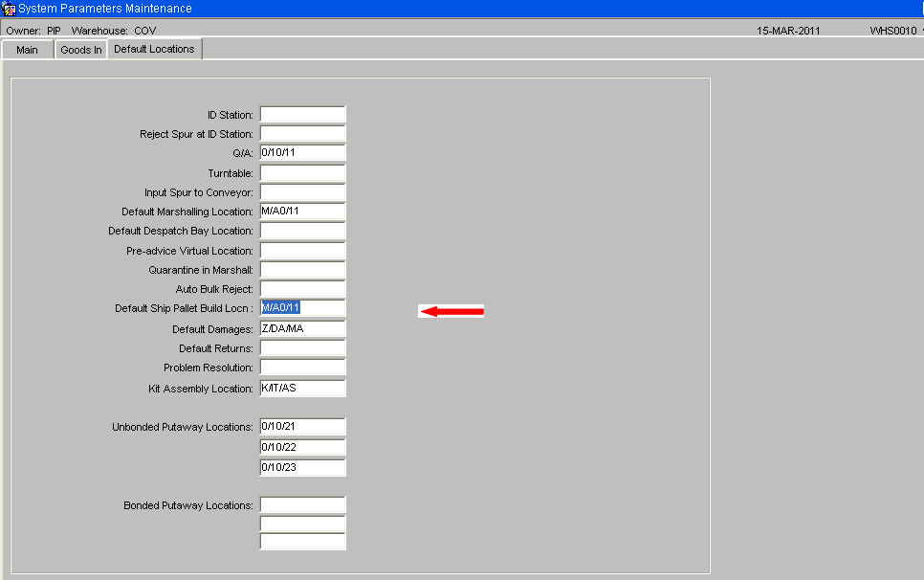The image size is (924, 580).
Task: Click the date text 15-MAR-2011
Action: [788, 31]
